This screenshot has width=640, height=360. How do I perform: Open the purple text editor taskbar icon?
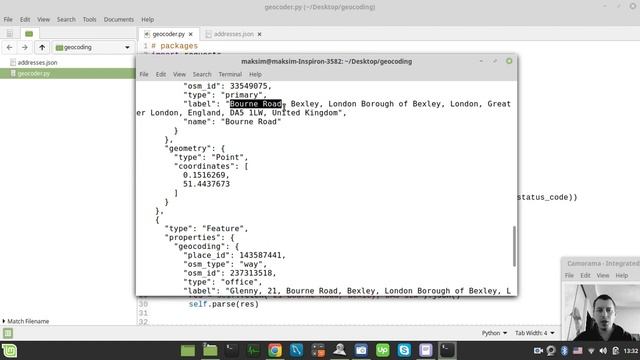coord(426,350)
